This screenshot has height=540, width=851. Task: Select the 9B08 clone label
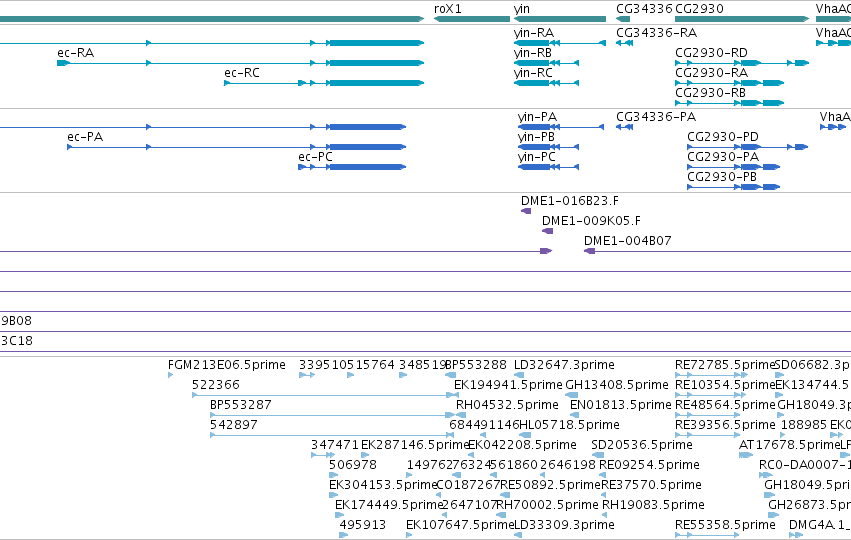click(16, 321)
